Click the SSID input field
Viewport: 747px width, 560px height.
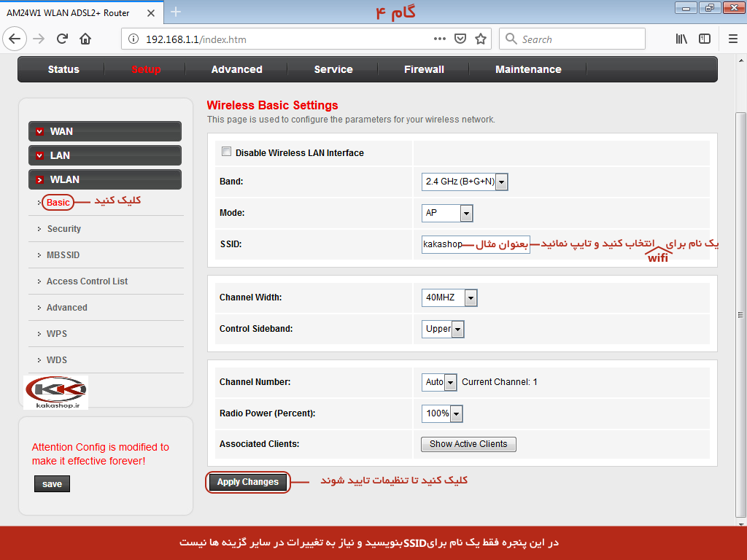tap(476, 244)
